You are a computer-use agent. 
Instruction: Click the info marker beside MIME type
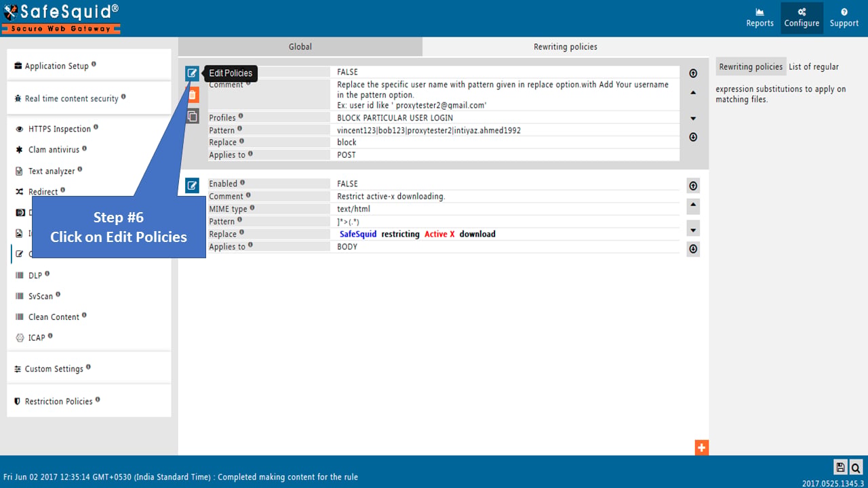pyautogui.click(x=252, y=207)
